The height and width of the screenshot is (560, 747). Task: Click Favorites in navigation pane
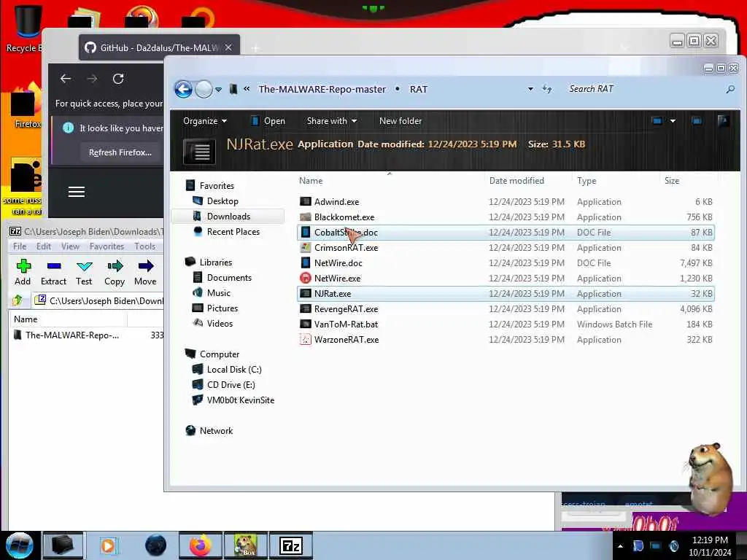(216, 186)
